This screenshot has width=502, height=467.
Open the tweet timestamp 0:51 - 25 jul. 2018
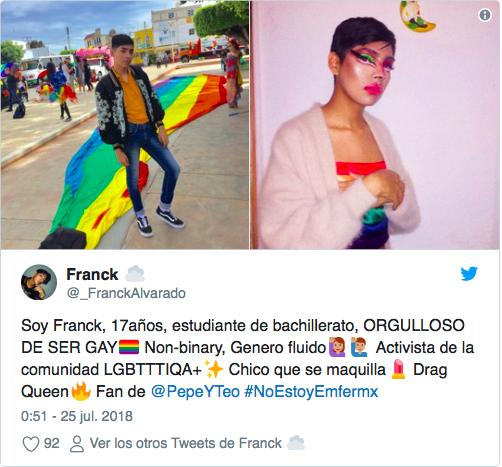[77, 416]
